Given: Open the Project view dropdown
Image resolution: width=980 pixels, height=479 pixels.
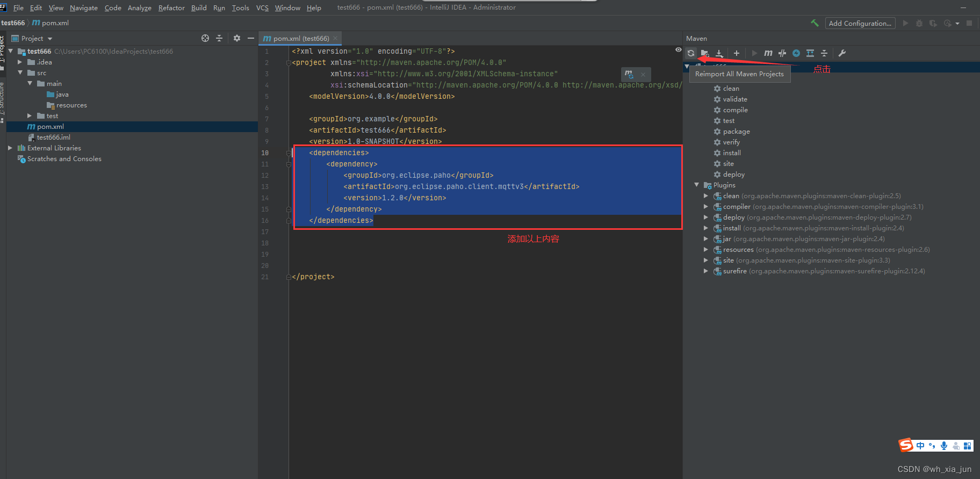Looking at the screenshot, I should 50,39.
